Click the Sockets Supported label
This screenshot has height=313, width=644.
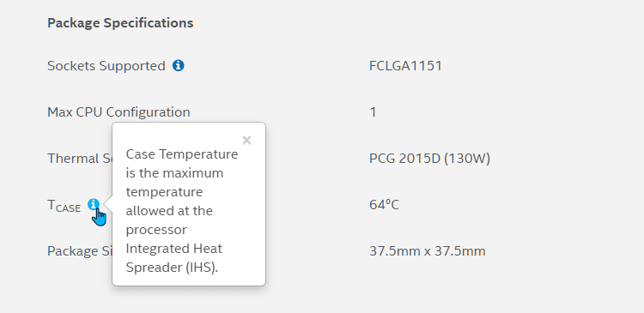click(x=106, y=66)
